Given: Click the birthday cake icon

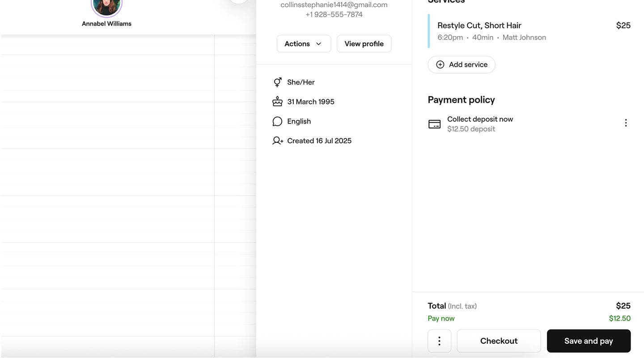Looking at the screenshot, I should [277, 102].
